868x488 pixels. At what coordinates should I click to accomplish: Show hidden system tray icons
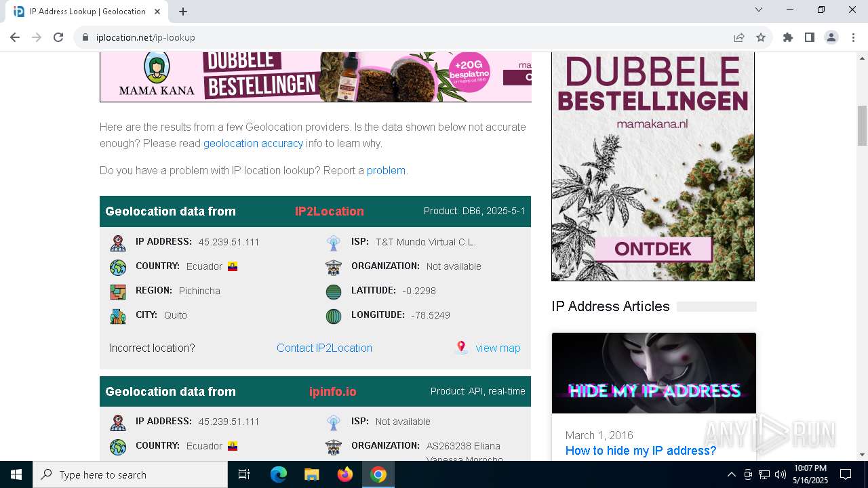[x=731, y=474]
